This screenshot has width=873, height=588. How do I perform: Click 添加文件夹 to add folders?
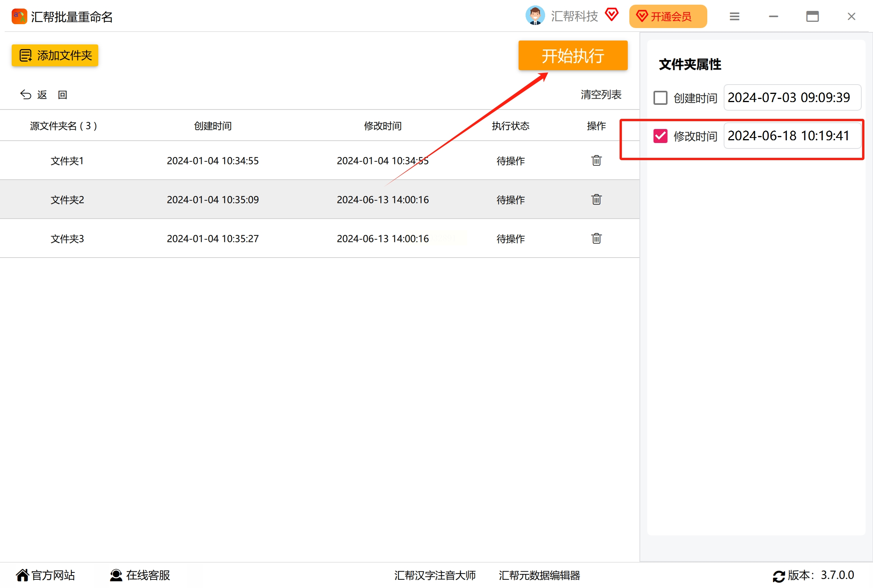click(x=55, y=55)
